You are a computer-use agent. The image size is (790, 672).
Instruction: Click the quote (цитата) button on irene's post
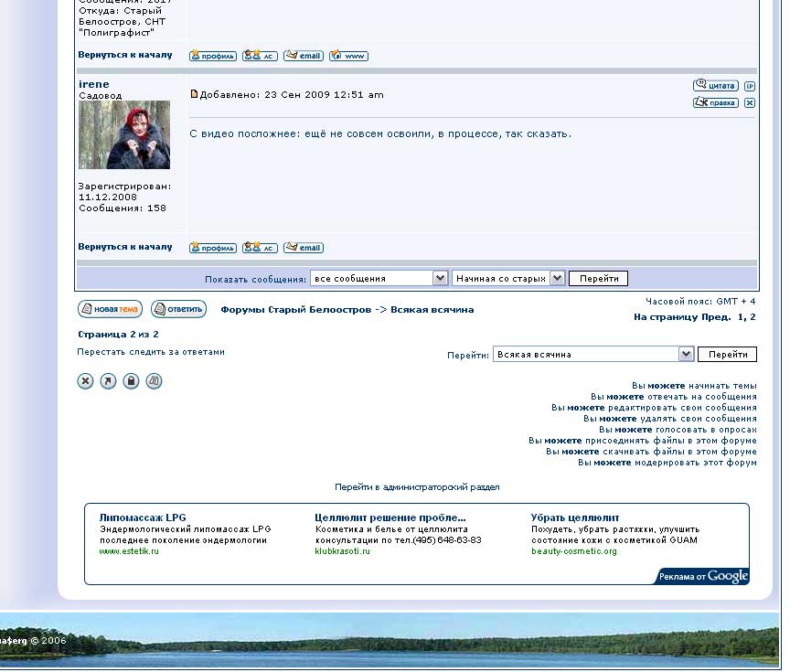[715, 86]
